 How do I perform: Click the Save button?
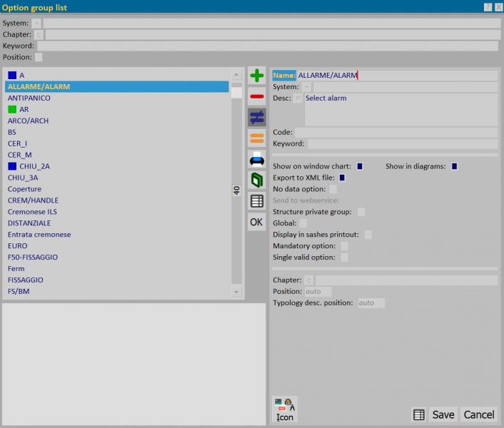coord(443,414)
